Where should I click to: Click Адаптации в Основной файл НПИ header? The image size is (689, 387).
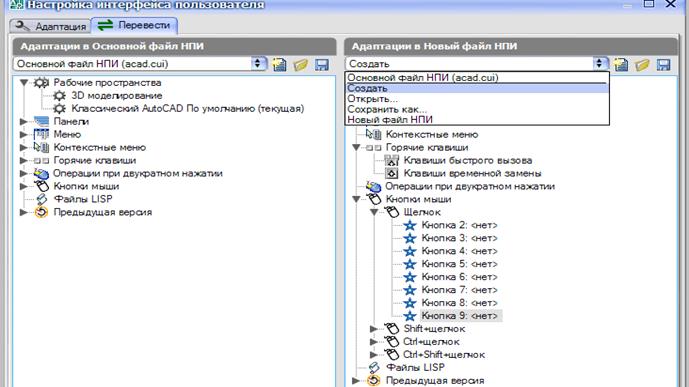pyautogui.click(x=174, y=46)
